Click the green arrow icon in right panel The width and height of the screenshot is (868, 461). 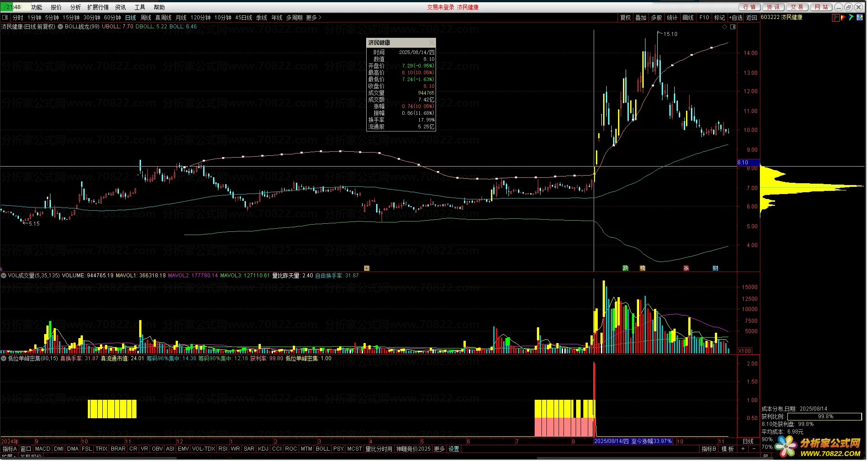click(x=851, y=18)
